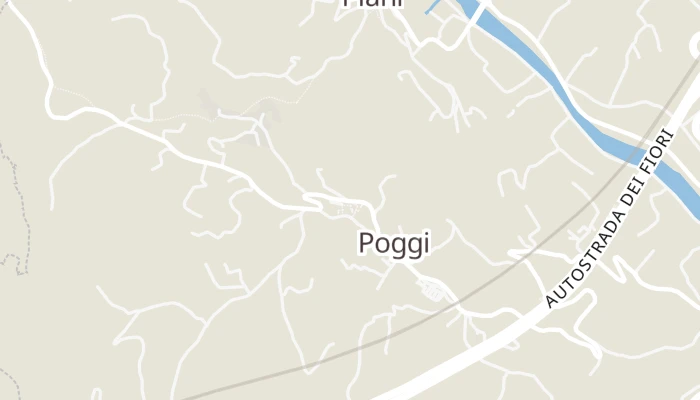Click the dotted building cluster above Poggi
Image resolution: width=700 pixels, height=400 pixels.
pos(346,207)
